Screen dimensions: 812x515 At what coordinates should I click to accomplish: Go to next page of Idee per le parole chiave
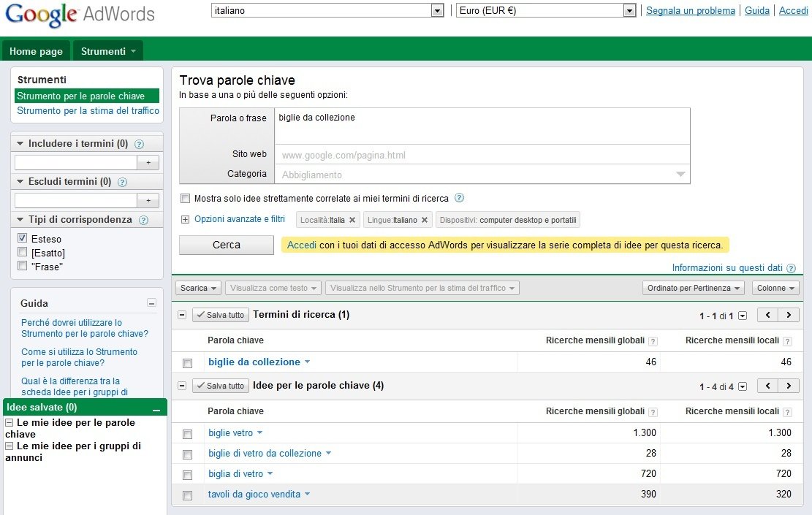[789, 386]
